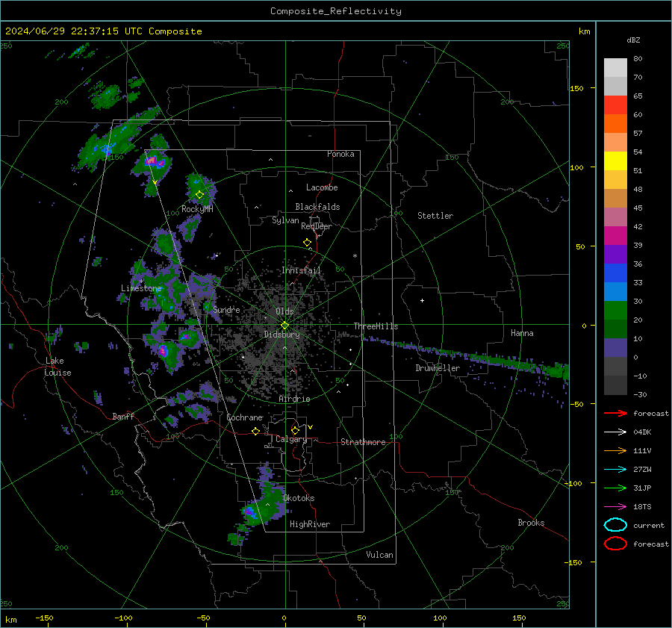Click the yellow radar-center diamond near Didsbury
Image resolution: width=672 pixels, height=628 pixels.
(284, 326)
